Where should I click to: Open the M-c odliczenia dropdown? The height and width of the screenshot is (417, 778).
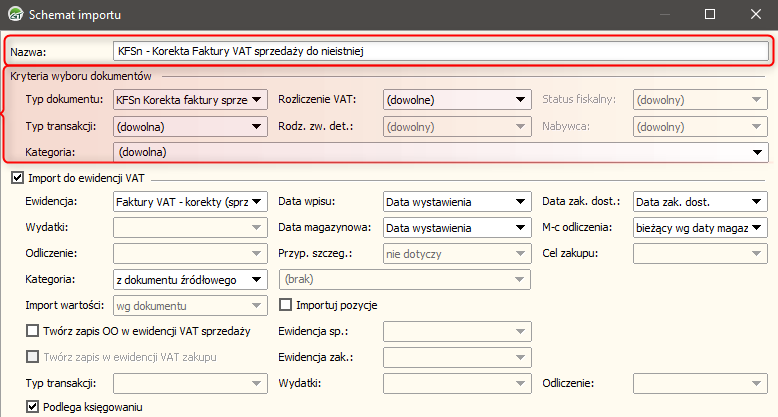coord(700,228)
